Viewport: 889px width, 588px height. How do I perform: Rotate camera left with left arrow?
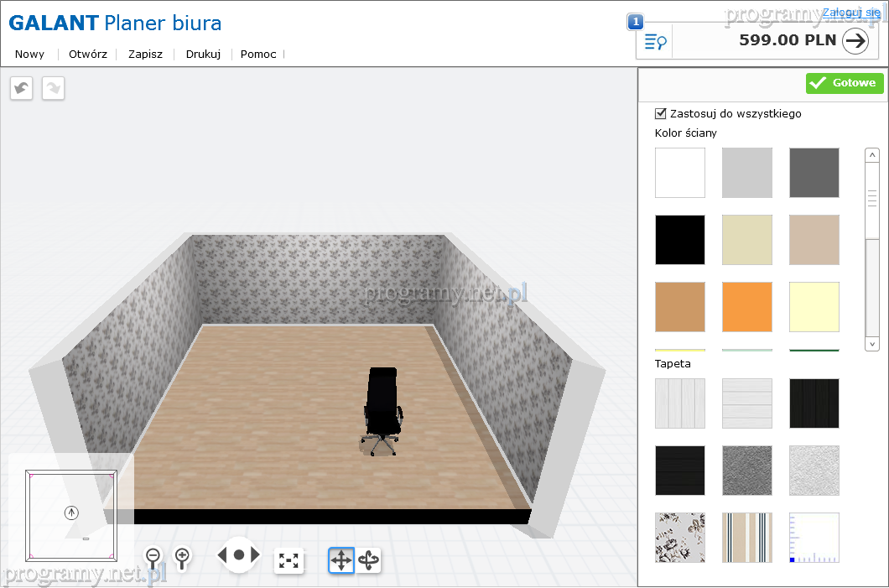point(223,554)
